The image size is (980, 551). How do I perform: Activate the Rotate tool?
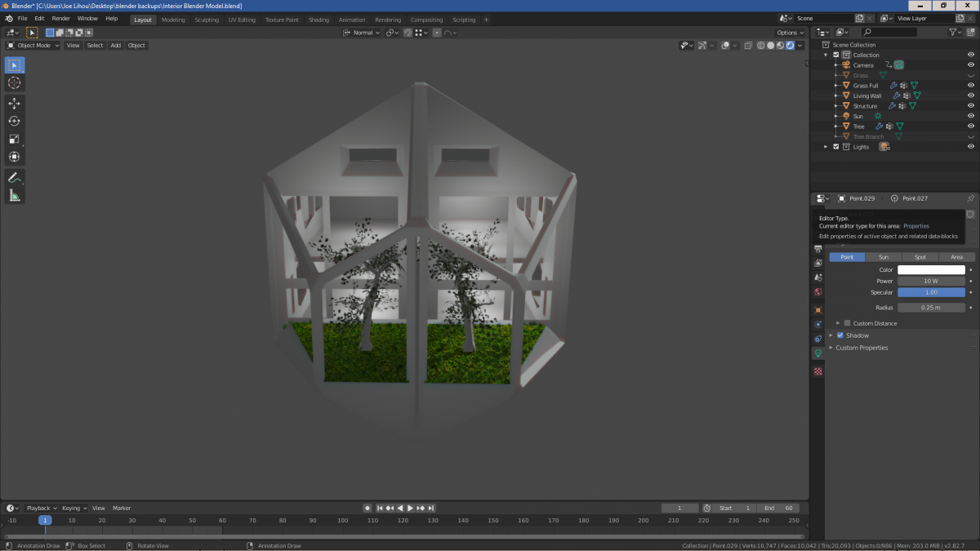15,122
